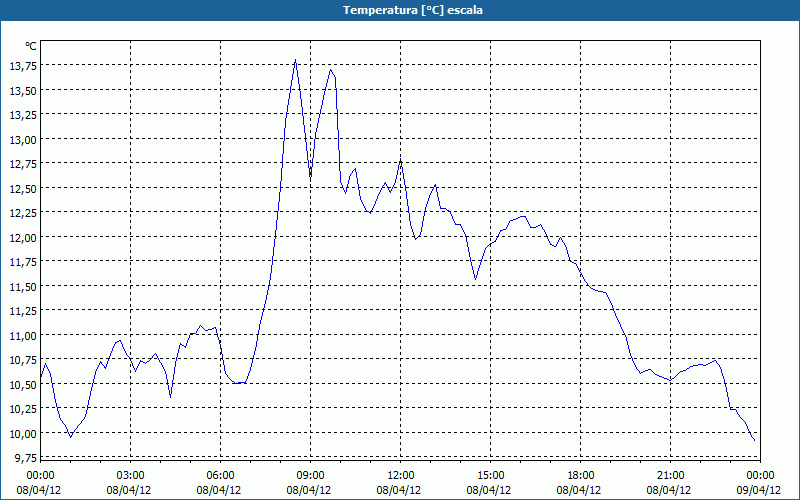This screenshot has width=800, height=500.
Task: Click the °C unit label
Action: (31, 46)
